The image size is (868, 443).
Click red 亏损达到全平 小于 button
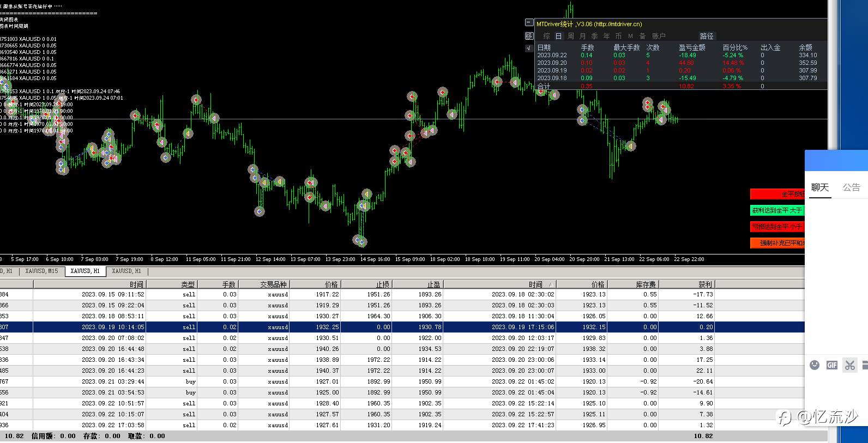[x=777, y=227]
